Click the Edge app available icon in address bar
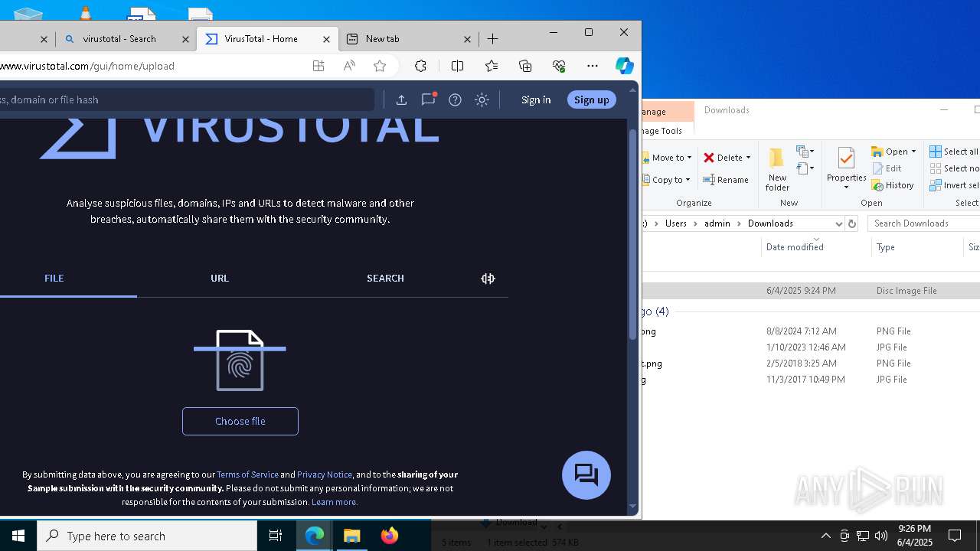 (318, 66)
